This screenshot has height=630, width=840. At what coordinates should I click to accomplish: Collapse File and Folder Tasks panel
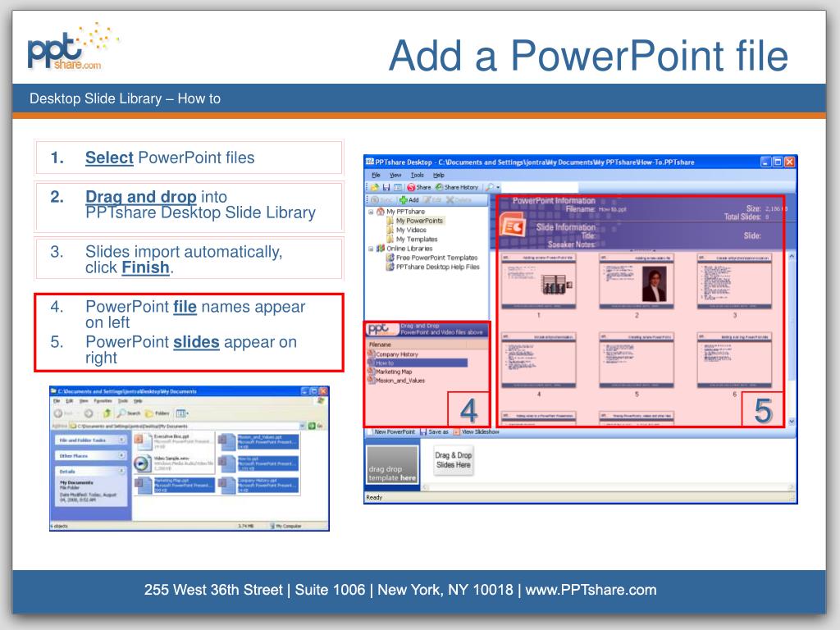click(121, 440)
